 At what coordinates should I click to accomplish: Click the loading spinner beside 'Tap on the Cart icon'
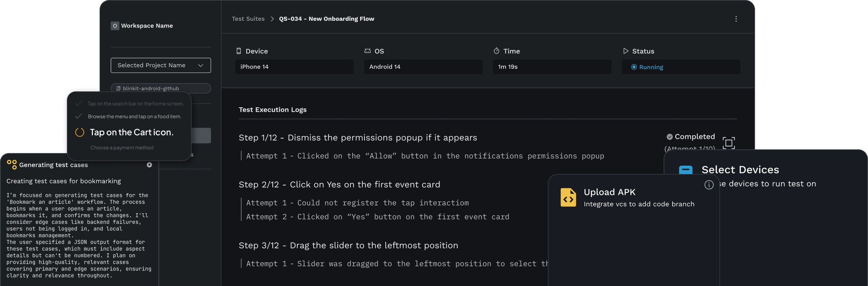click(80, 132)
